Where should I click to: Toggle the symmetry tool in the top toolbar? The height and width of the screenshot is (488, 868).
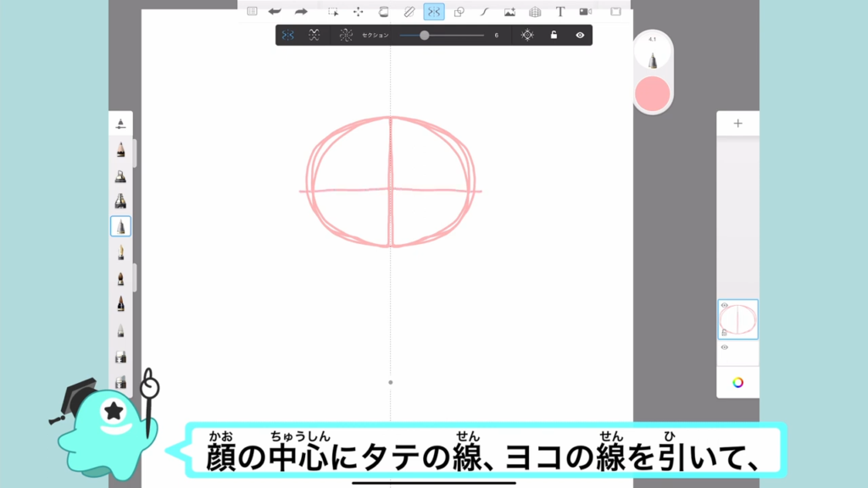point(433,12)
